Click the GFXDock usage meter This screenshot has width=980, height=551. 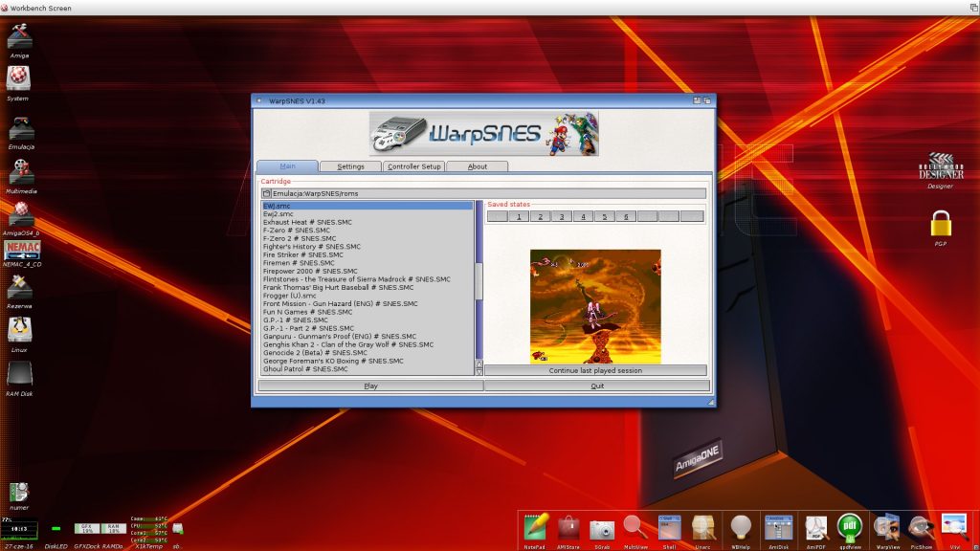[x=87, y=528]
